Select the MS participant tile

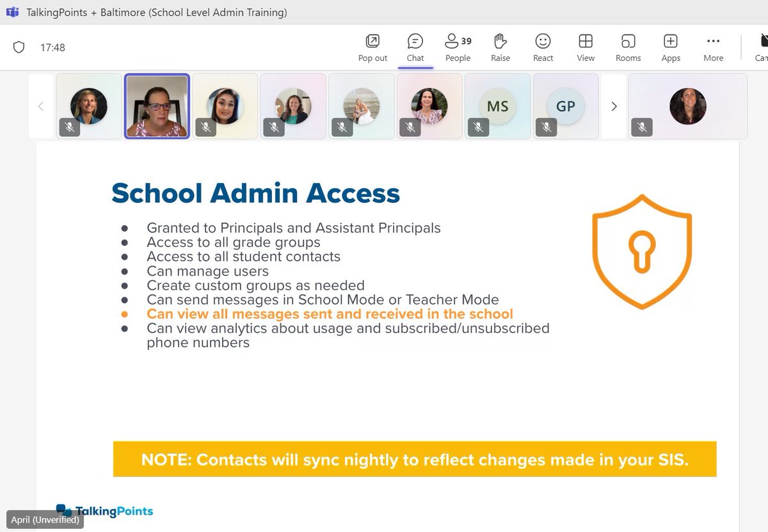(498, 106)
